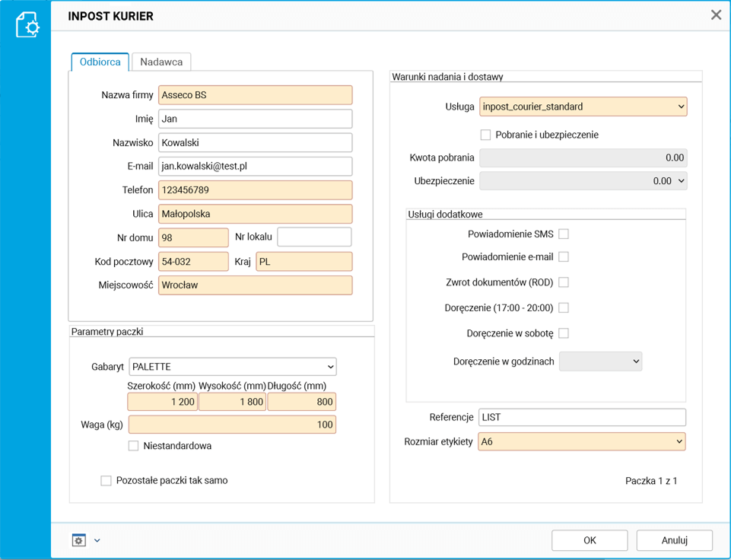Click the window settings icon at bottom left
The height and width of the screenshot is (560, 731).
(78, 540)
